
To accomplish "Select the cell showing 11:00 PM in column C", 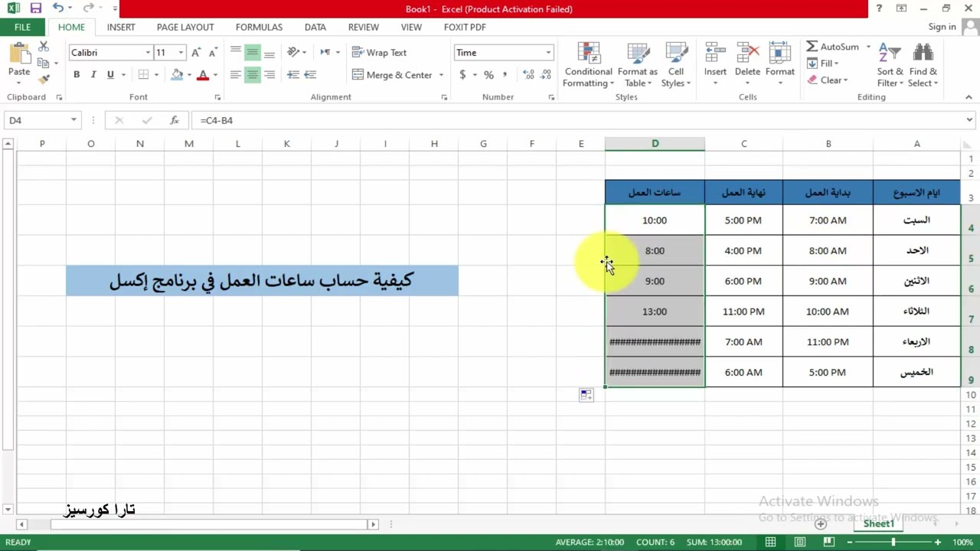I will click(743, 311).
